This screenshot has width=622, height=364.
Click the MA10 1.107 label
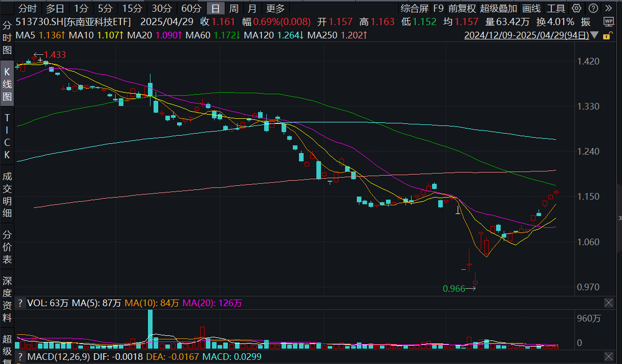click(96, 35)
